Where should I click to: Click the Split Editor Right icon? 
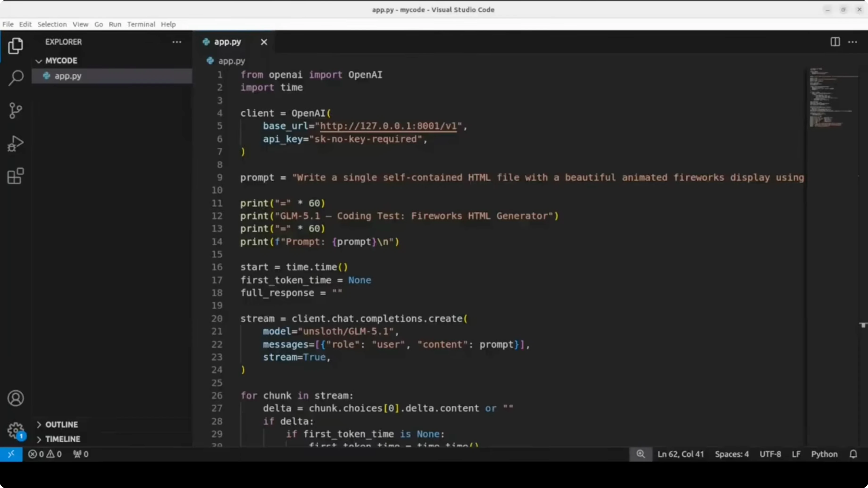[x=835, y=42]
